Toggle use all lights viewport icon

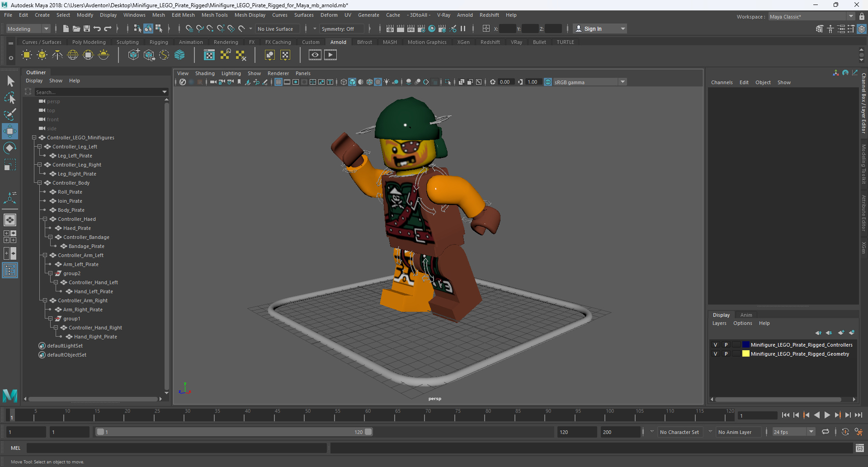pyautogui.click(x=387, y=82)
